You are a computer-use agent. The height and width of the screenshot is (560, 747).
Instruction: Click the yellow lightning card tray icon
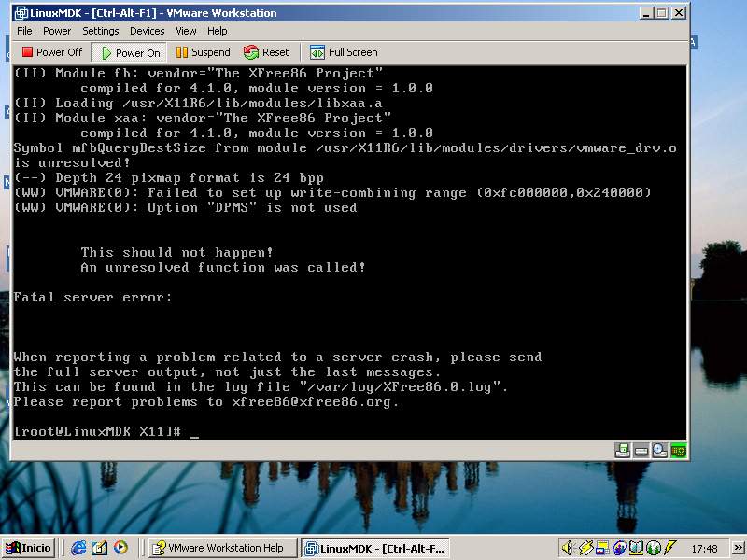point(585,548)
